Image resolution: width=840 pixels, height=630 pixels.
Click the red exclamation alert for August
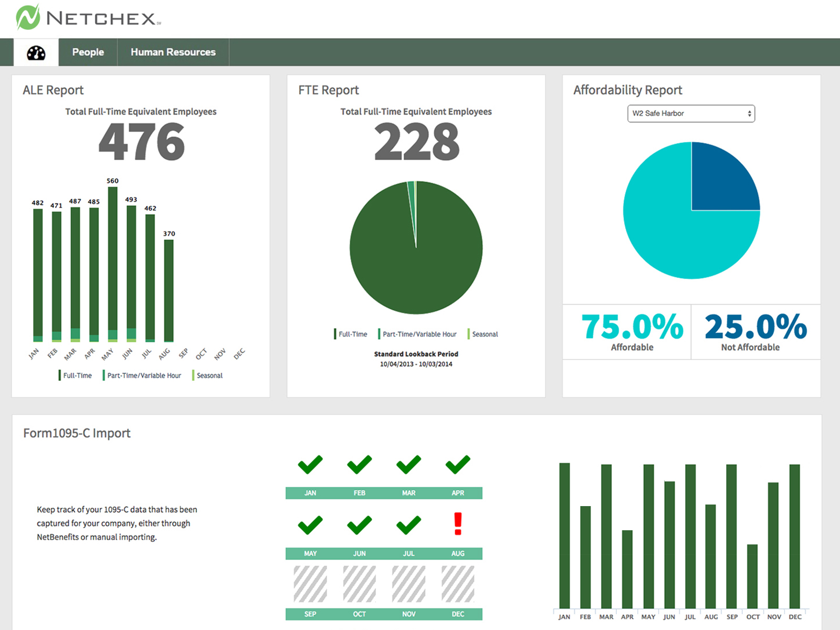pos(458,524)
